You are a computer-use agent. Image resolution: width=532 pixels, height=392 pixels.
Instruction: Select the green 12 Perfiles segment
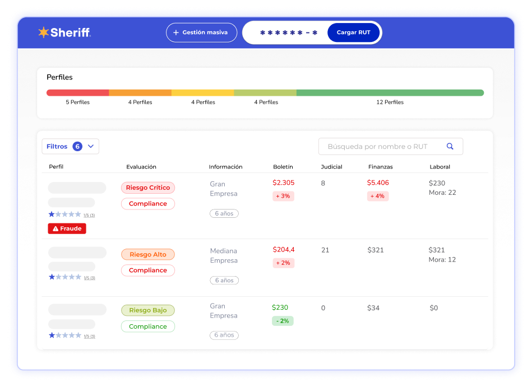pos(390,93)
